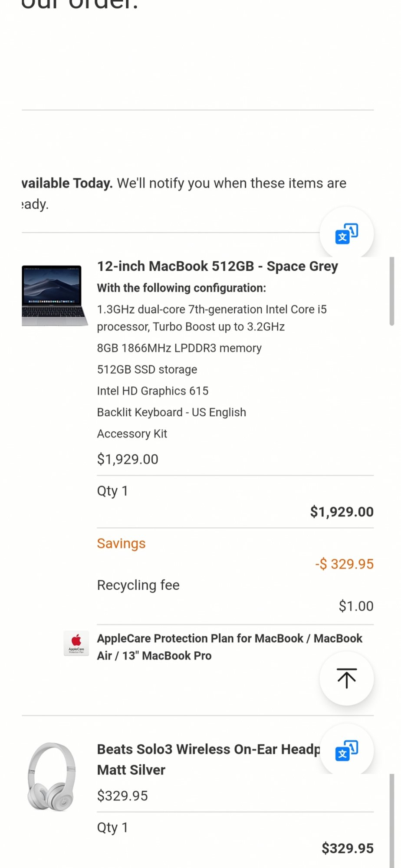Tap Qty 1 under the Beats price
This screenshot has height=868, width=401.
click(x=112, y=828)
